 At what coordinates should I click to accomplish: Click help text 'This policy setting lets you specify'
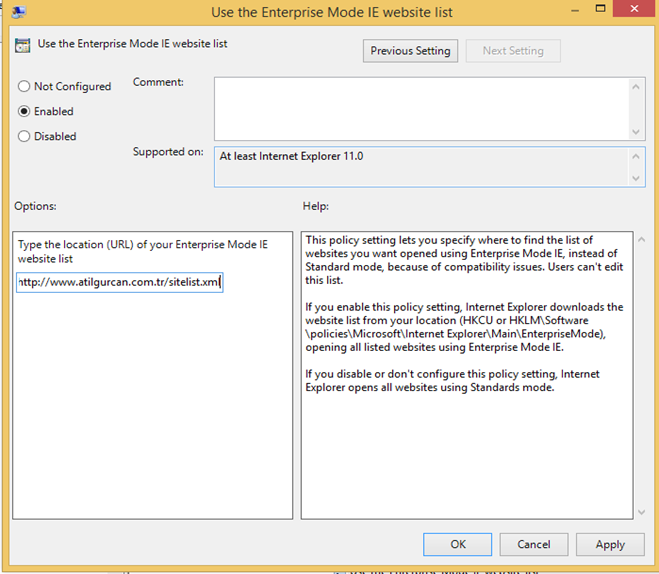464,260
